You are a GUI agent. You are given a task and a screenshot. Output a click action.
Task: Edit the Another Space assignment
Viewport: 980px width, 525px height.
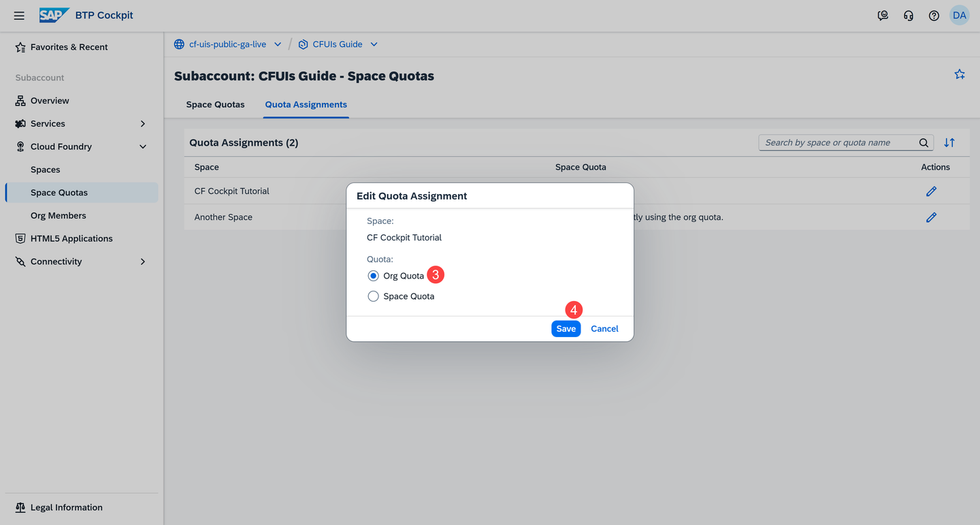coord(931,217)
